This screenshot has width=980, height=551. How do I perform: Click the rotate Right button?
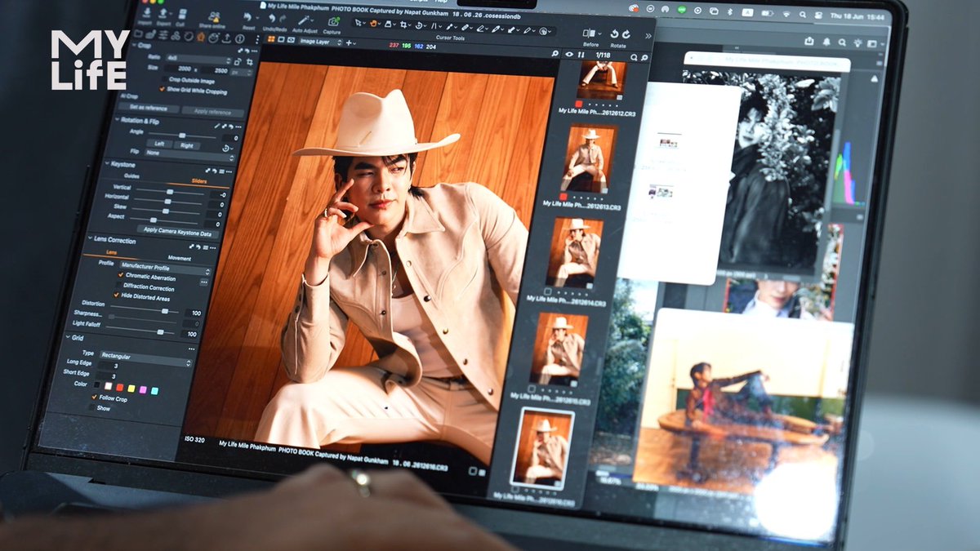(187, 145)
